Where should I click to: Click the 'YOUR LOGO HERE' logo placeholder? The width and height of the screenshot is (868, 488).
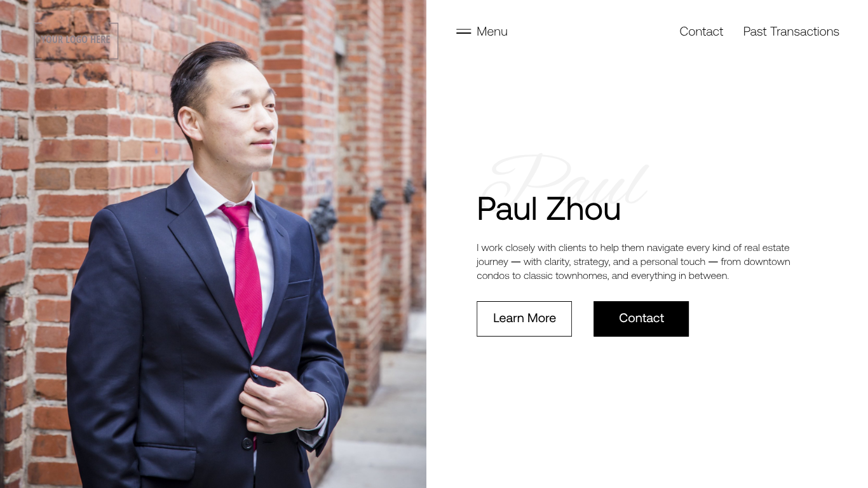click(76, 41)
